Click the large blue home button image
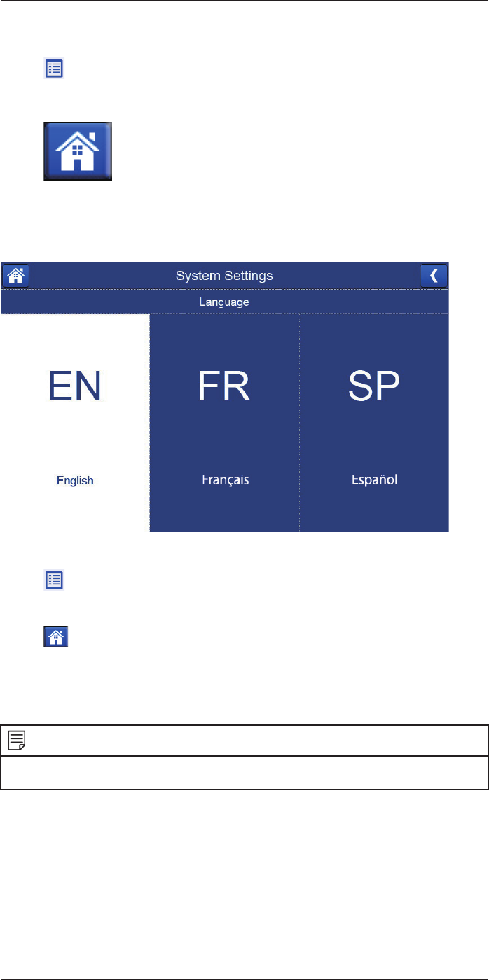Image resolution: width=489 pixels, height=980 pixels. (78, 153)
